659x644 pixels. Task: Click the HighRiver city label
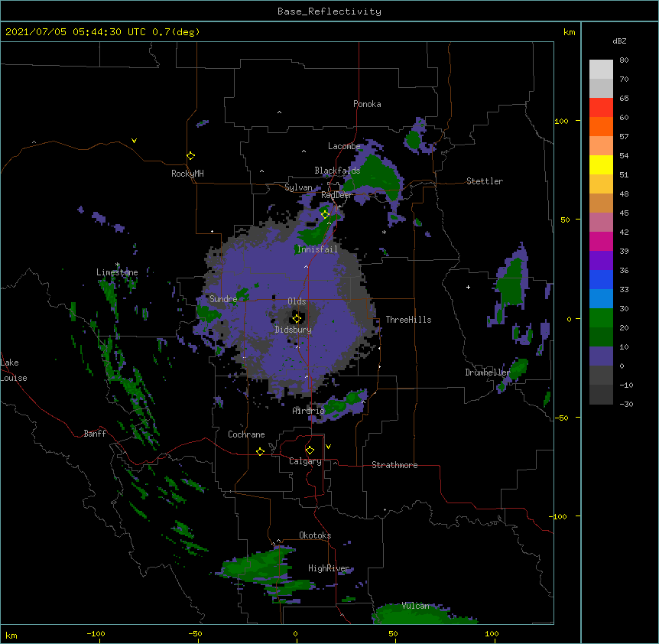point(329,568)
